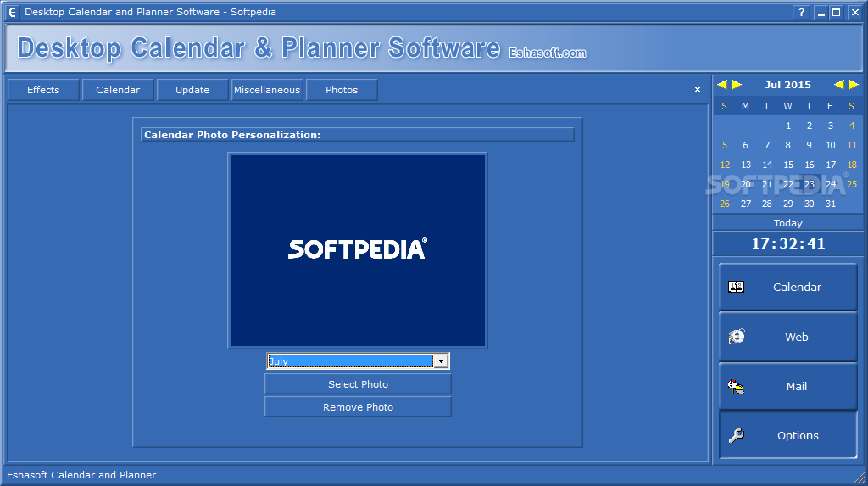
Task: Expand the month dropdown arrow
Action: pos(441,361)
